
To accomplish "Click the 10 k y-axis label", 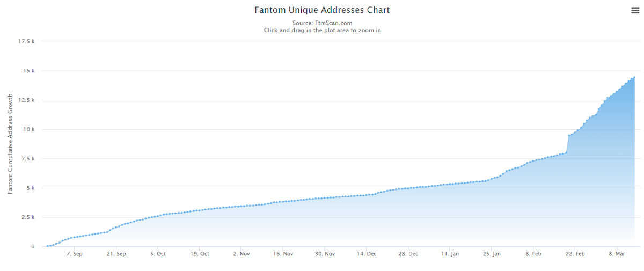I will tap(29, 129).
